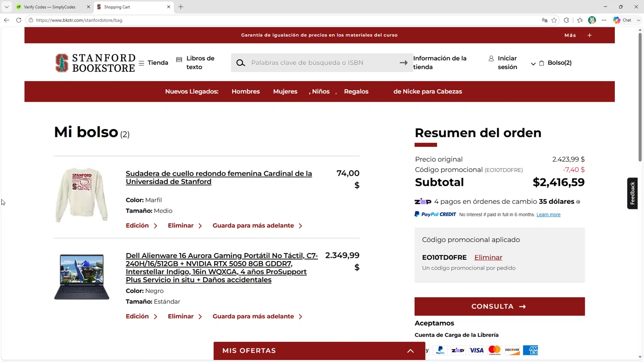Switch to the Verify Codes — SimplyCodes tab
Screen dimensions: 644x362
click(49, 7)
